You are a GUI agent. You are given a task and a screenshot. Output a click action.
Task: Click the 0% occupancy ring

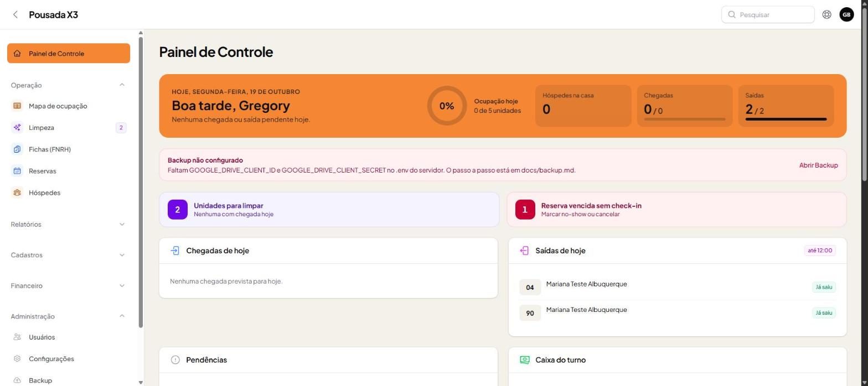(x=447, y=106)
